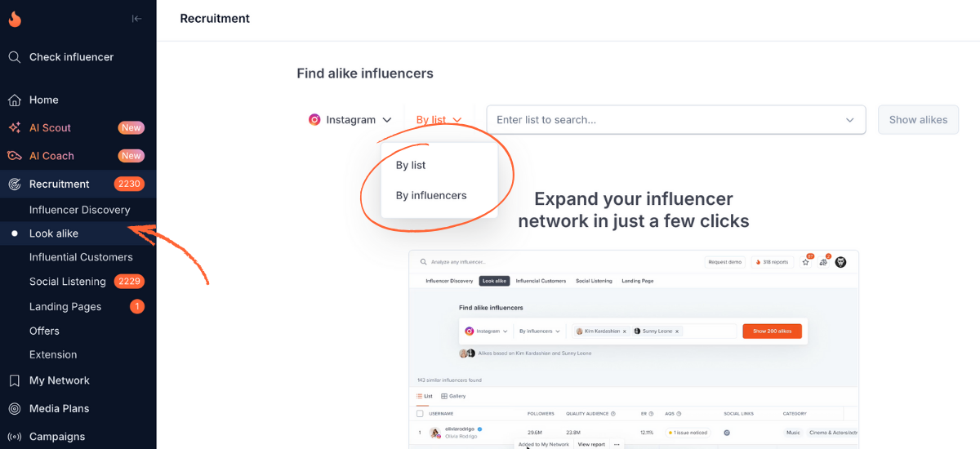Click the Show alikes button

pyautogui.click(x=918, y=120)
